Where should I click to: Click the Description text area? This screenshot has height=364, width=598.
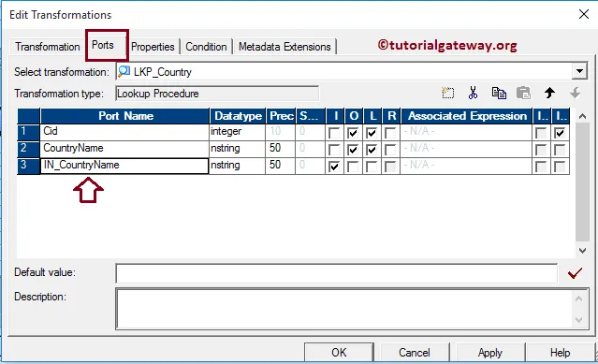pos(343,309)
